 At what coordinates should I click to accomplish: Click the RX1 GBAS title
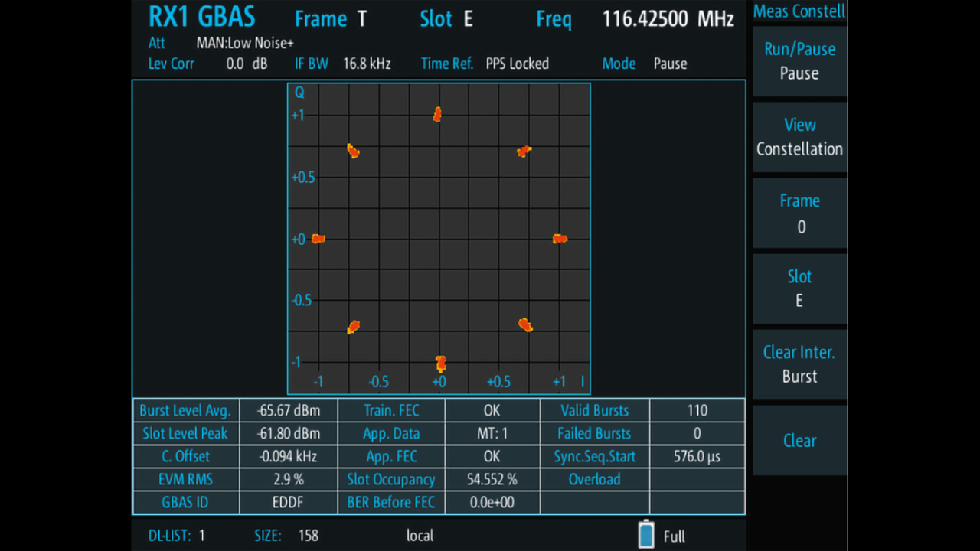201,18
